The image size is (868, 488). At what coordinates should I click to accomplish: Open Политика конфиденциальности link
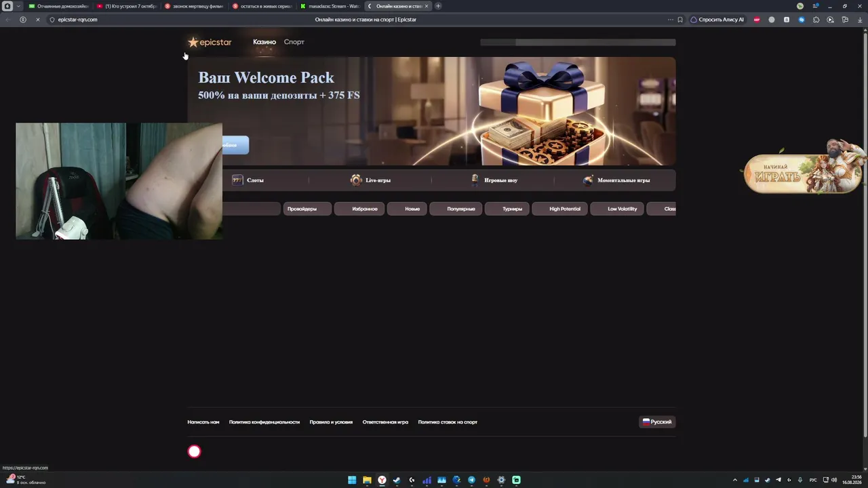tap(264, 422)
